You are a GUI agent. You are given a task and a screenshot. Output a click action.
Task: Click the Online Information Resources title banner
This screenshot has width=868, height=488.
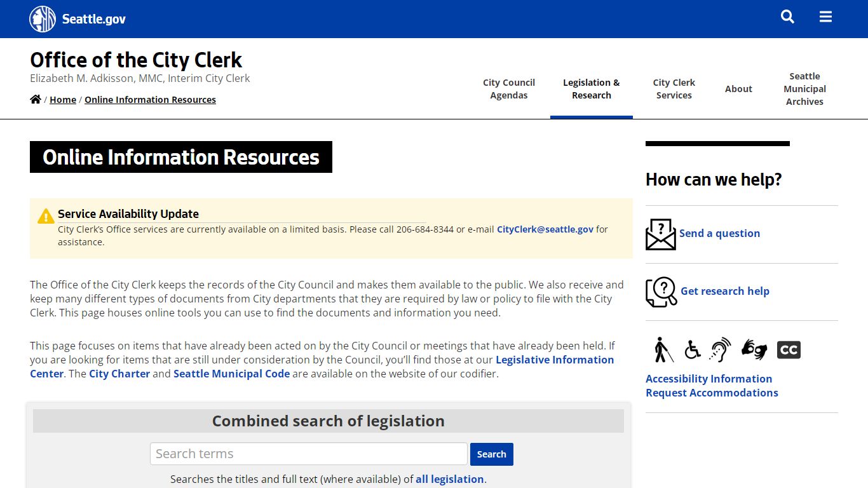[181, 157]
